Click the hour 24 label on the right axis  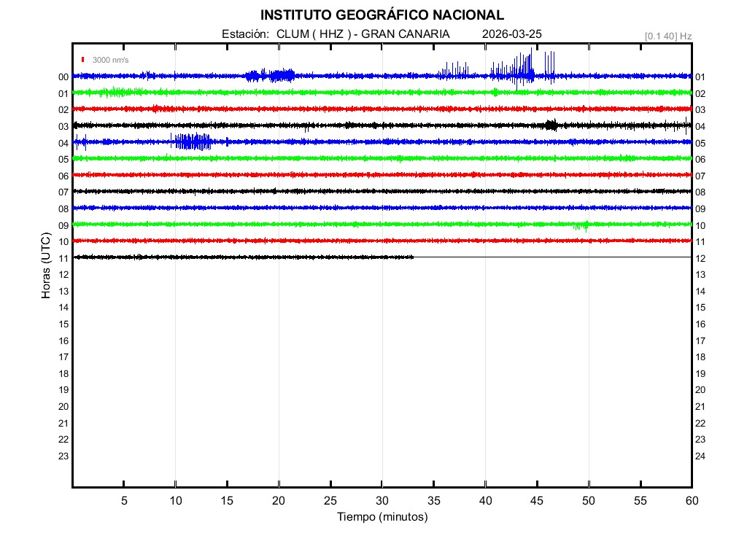point(700,456)
